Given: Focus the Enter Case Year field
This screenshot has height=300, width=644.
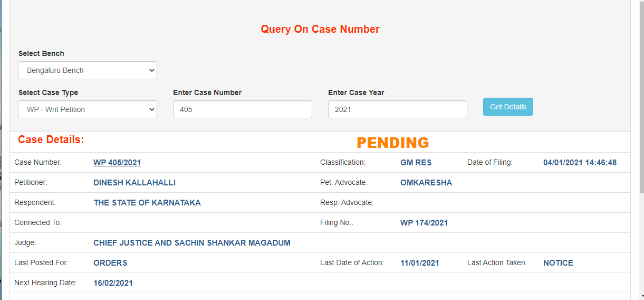Looking at the screenshot, I should coord(397,109).
